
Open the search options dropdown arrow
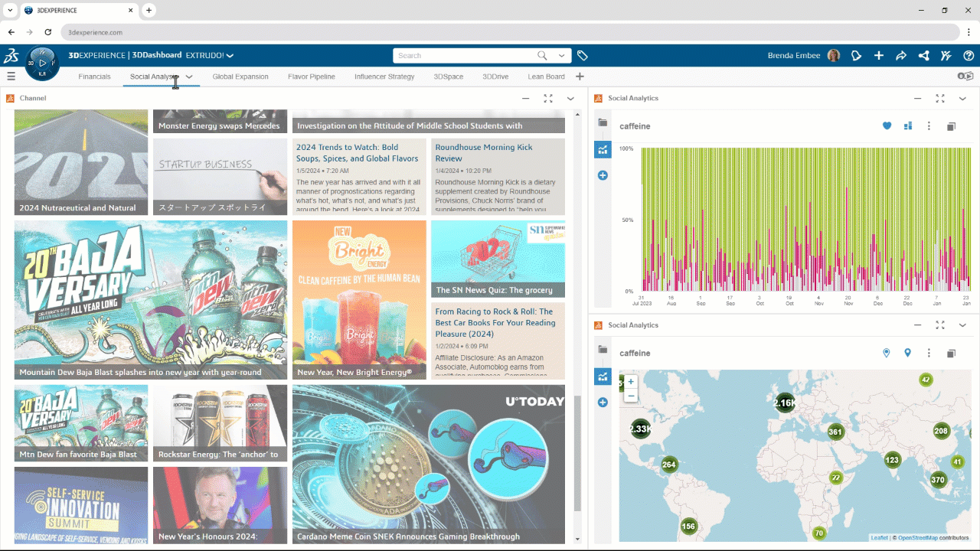563,56
